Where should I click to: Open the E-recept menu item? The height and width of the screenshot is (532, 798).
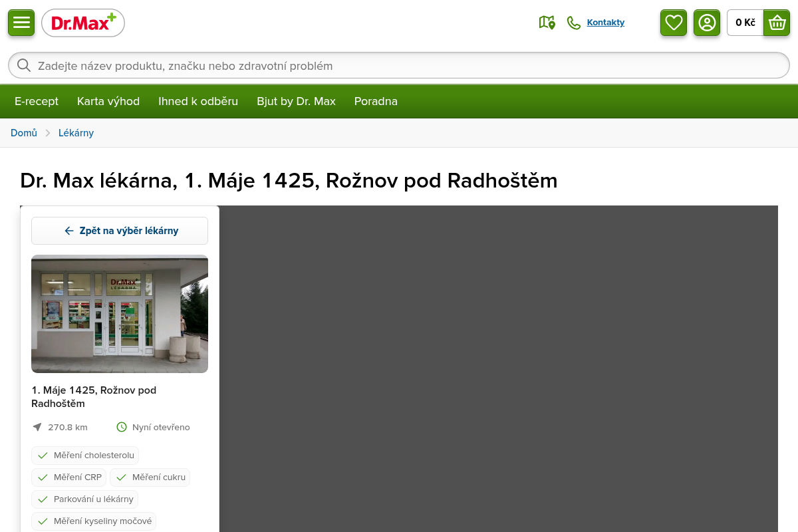pyautogui.click(x=37, y=101)
